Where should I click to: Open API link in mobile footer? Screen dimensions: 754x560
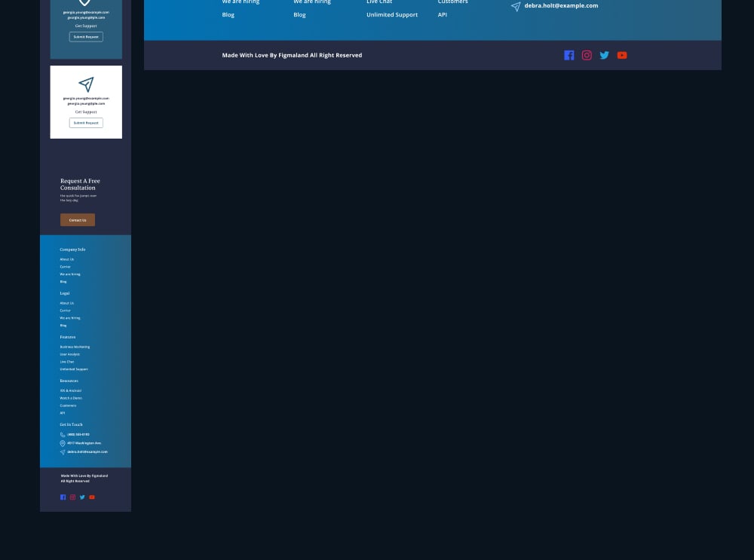[x=62, y=413]
